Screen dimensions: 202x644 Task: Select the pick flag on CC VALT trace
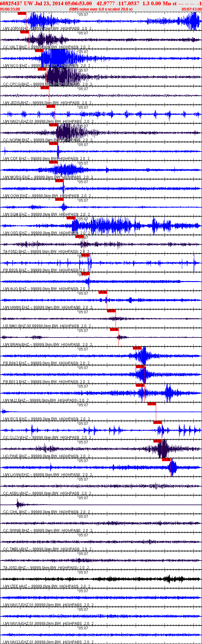point(24,32)
